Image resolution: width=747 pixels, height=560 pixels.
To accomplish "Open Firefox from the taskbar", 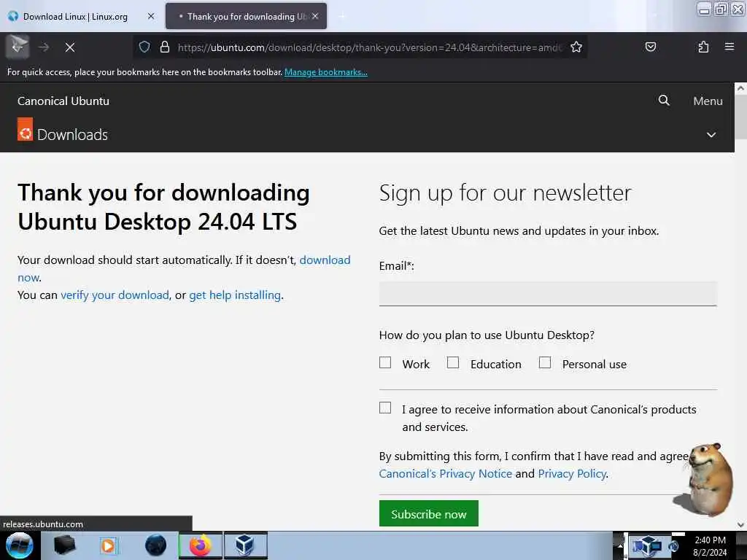I will [201, 545].
